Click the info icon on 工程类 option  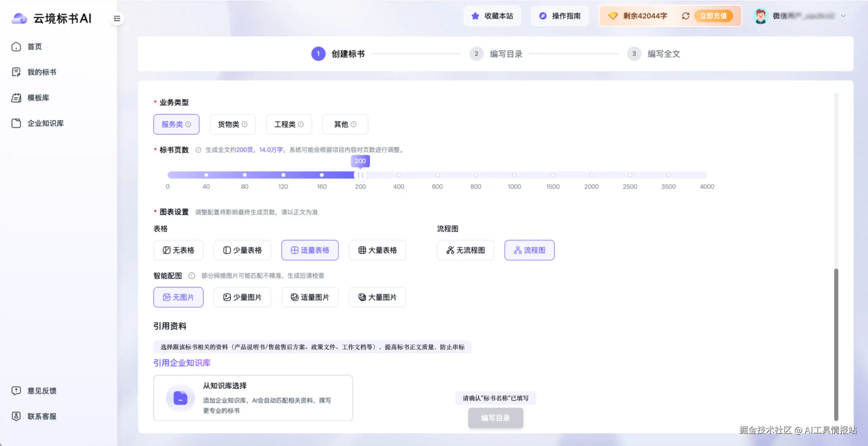pyautogui.click(x=301, y=124)
